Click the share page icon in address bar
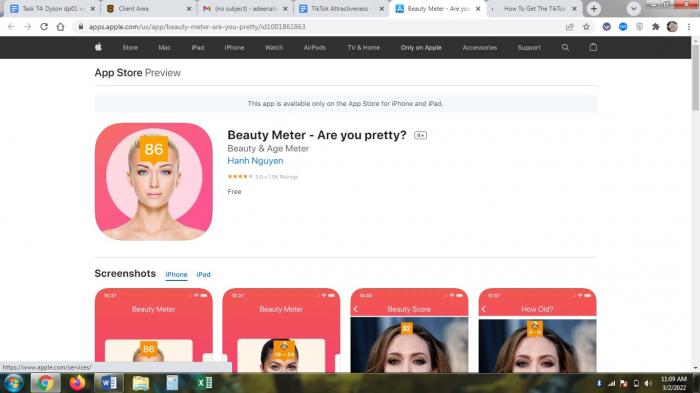 570,27
